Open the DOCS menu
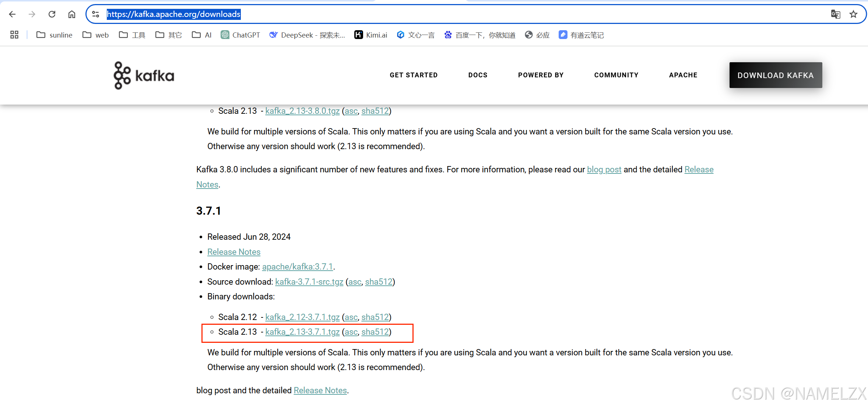This screenshot has width=868, height=408. pyautogui.click(x=478, y=75)
